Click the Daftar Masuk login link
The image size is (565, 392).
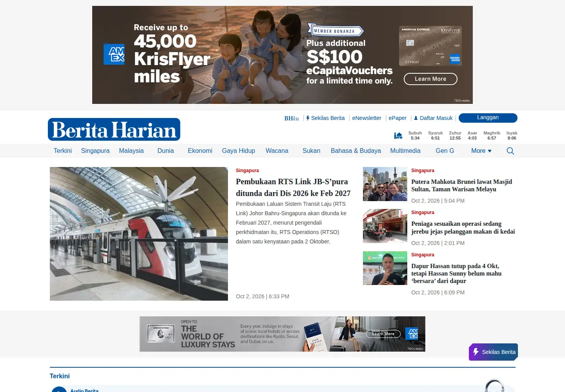click(436, 118)
